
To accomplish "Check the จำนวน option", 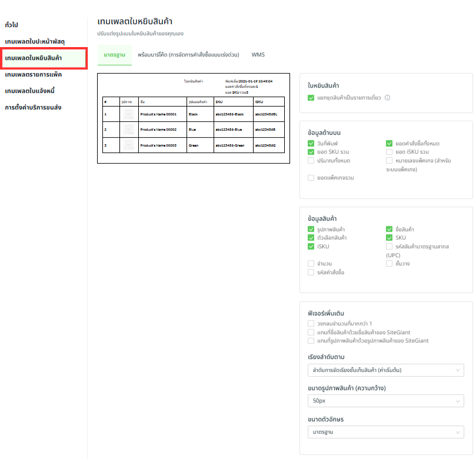I will click(311, 264).
